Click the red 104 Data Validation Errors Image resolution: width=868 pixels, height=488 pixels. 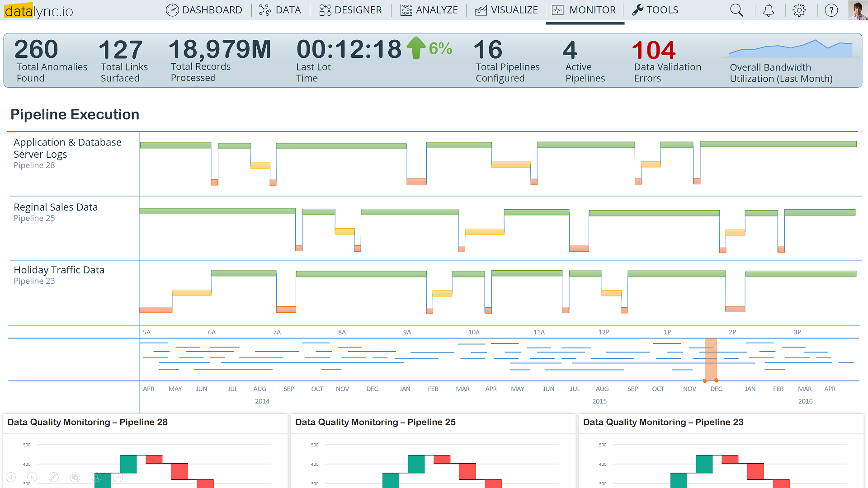(653, 50)
